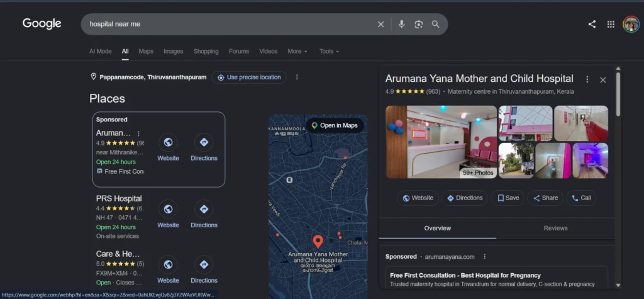Click the arumanayana.com sponsored text
The height and width of the screenshot is (299, 644).
[450, 257]
